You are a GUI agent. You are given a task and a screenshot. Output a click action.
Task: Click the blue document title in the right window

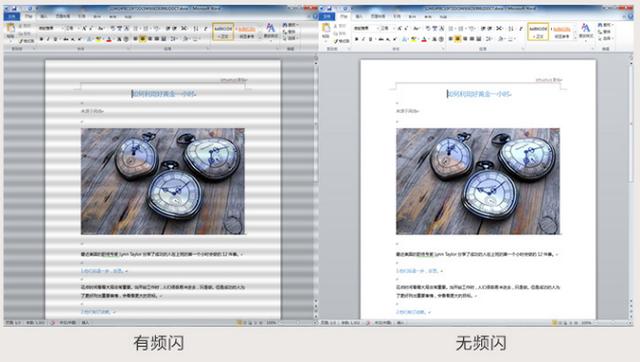click(479, 94)
